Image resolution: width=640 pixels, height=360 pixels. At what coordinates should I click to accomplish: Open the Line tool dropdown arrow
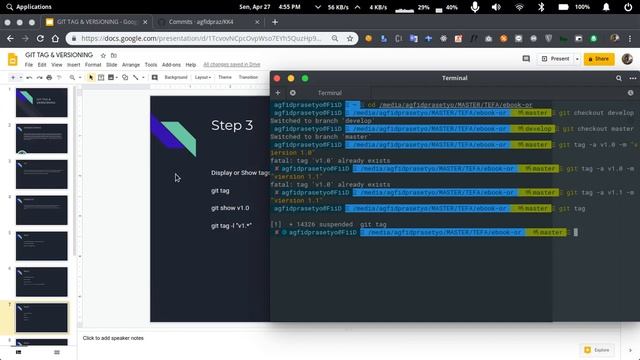pos(143,77)
